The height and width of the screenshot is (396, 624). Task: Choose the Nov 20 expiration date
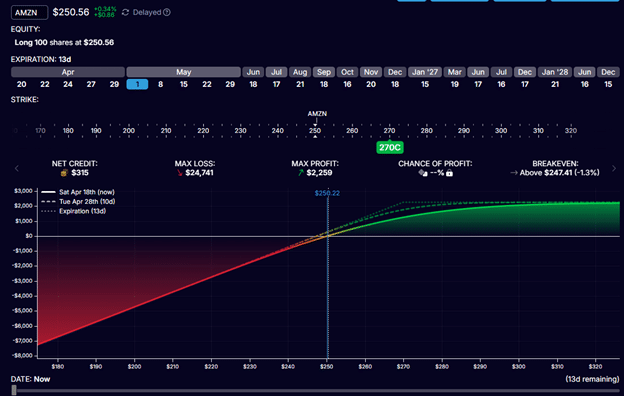pos(371,84)
